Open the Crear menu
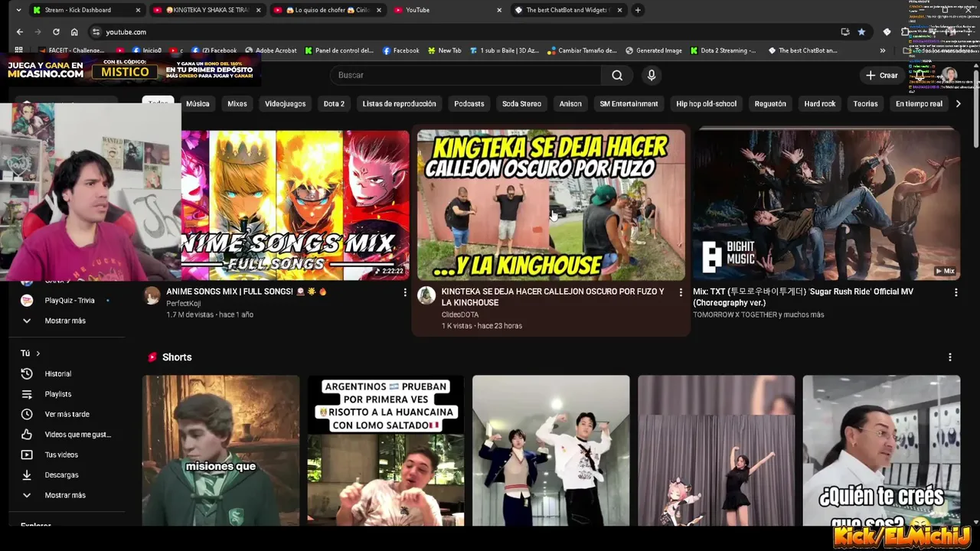 point(881,75)
